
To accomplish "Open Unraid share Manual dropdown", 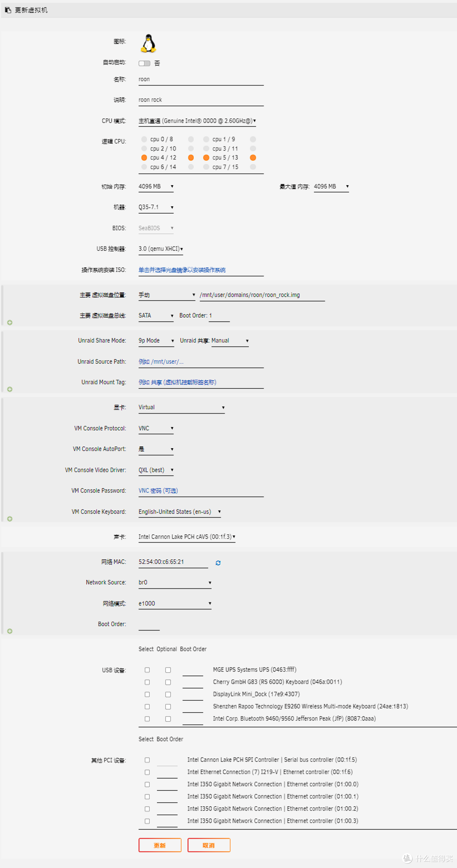I will 230,341.
